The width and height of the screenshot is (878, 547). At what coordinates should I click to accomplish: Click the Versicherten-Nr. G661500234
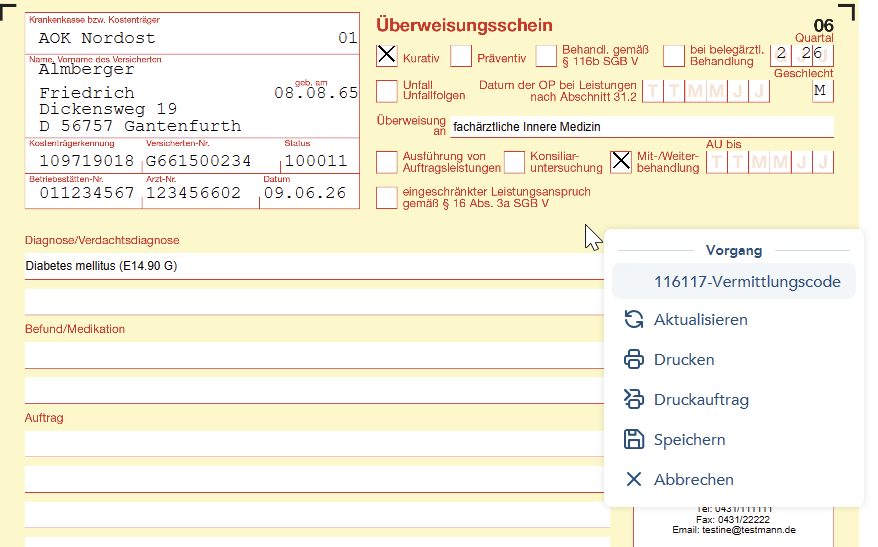[x=198, y=161]
